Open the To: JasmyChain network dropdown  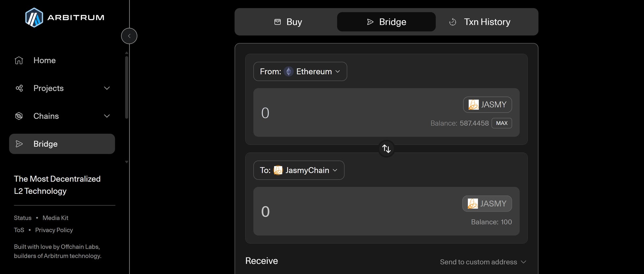299,170
